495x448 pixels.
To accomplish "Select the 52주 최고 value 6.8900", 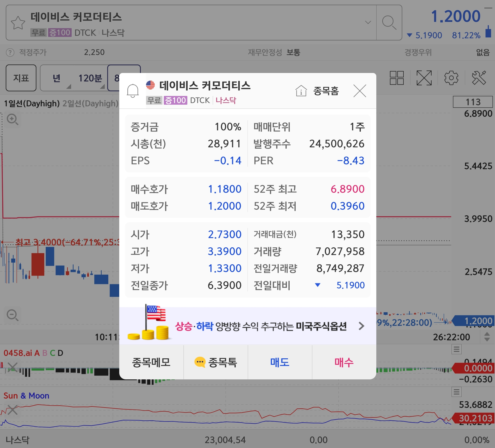I will click(x=347, y=189).
